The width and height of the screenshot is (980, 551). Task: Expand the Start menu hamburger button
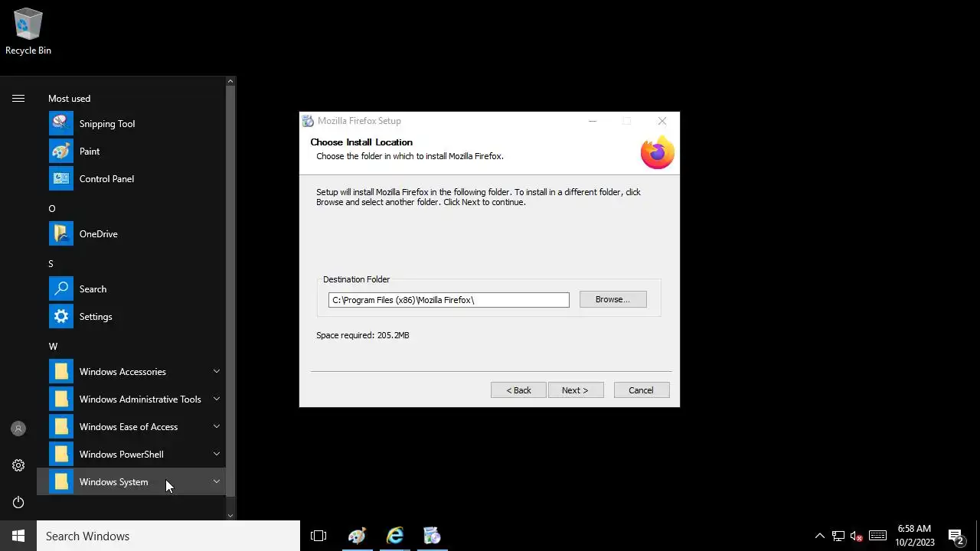pos(18,98)
